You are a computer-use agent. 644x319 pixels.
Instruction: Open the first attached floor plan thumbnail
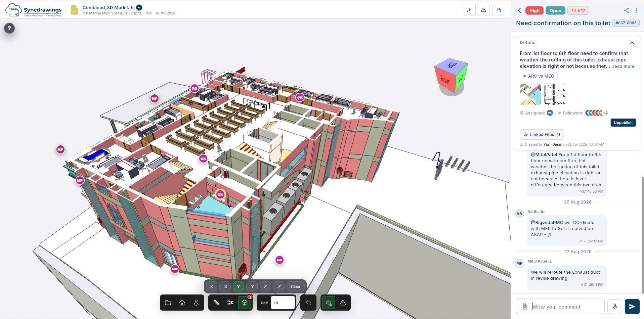530,94
